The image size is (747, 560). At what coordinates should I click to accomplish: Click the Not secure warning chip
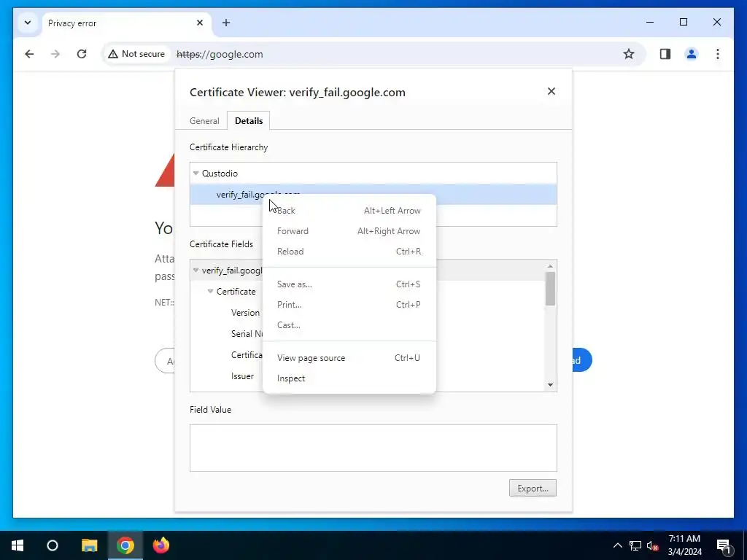136,54
